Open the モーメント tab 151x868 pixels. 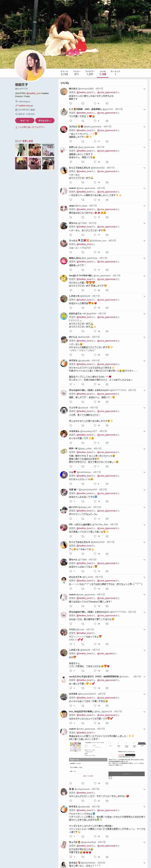116,73
